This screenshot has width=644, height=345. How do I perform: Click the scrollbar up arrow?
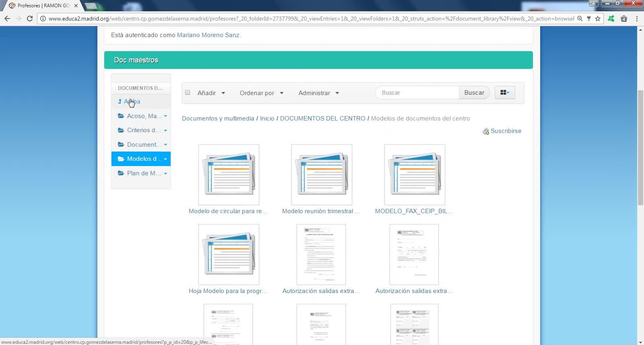(640, 29)
